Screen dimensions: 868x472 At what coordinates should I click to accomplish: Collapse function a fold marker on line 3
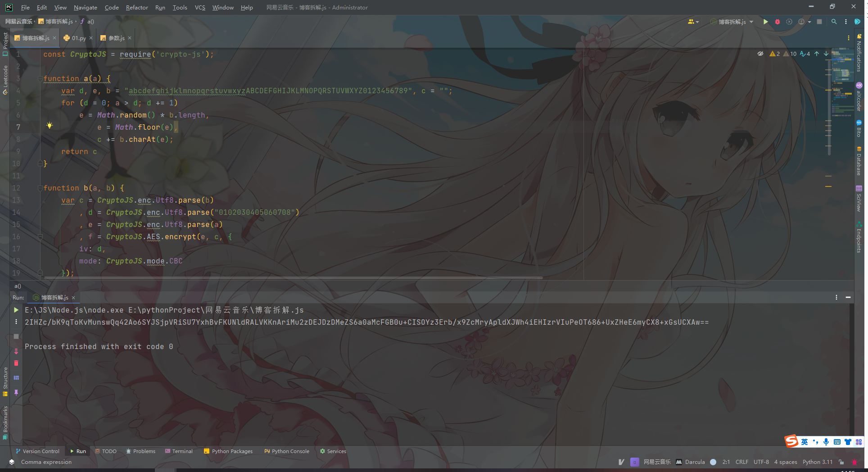pyautogui.click(x=40, y=78)
